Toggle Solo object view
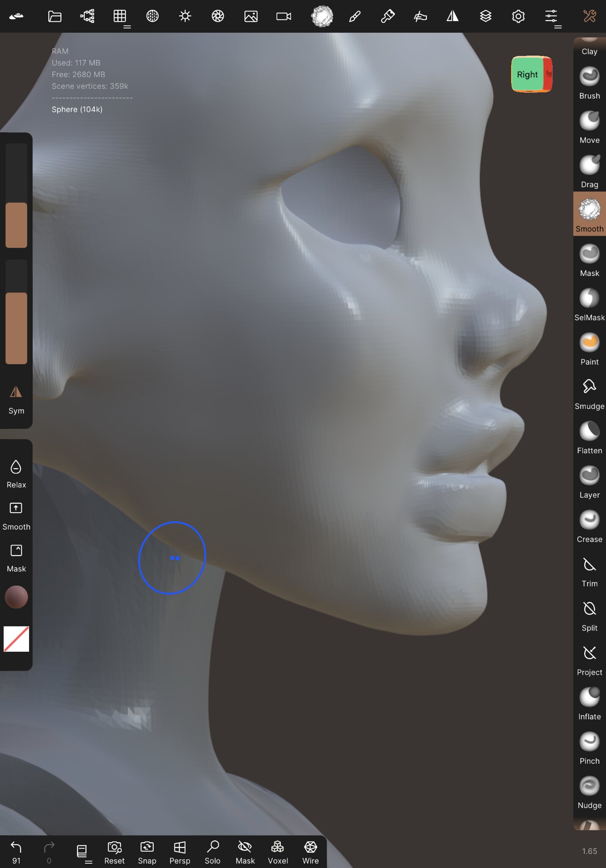The width and height of the screenshot is (606, 868). click(x=213, y=852)
